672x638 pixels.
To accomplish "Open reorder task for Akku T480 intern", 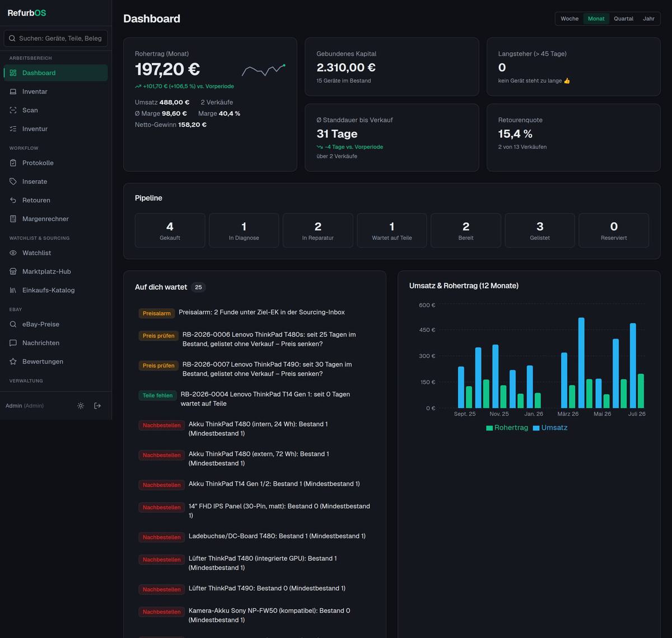I will (255, 429).
